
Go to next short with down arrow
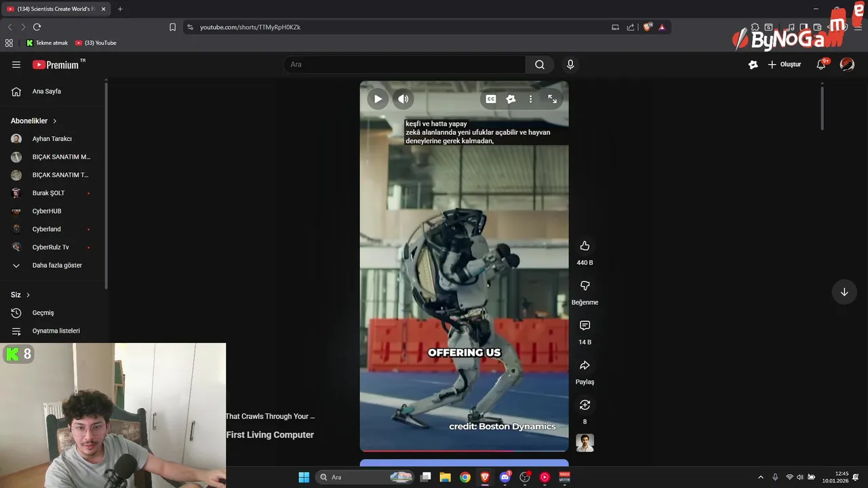pyautogui.click(x=844, y=292)
